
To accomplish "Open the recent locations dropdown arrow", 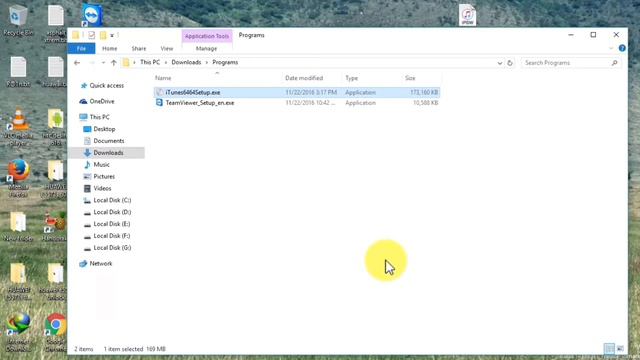I will [103, 63].
